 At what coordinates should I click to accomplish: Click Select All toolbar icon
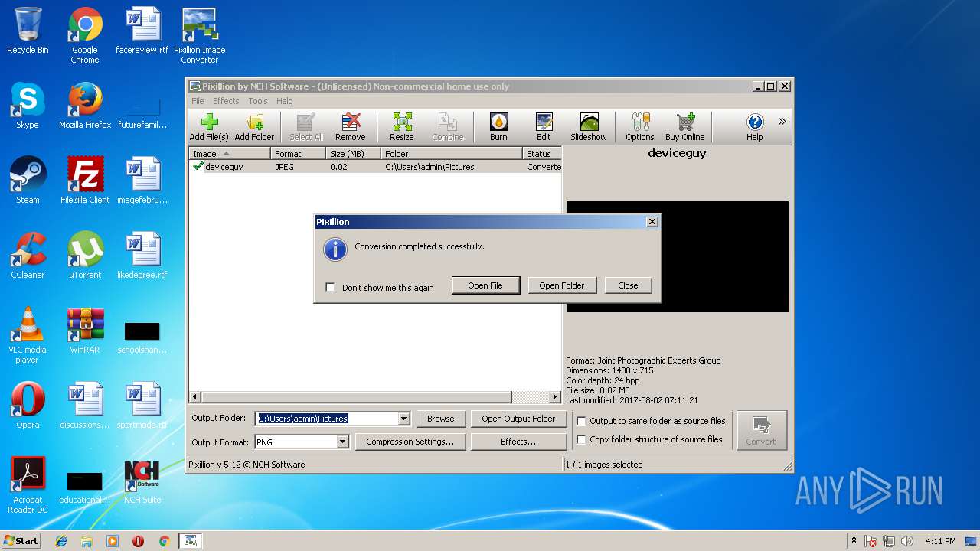(305, 127)
